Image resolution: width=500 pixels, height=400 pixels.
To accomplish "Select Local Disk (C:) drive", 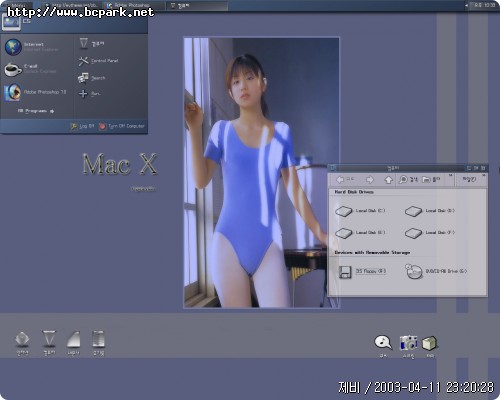I will [360, 211].
